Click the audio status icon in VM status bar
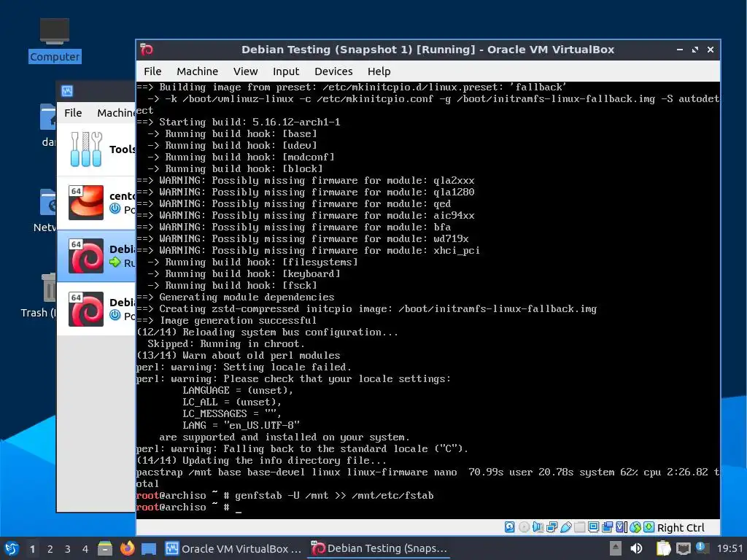Screen dimensions: 747x560 pos(538,527)
